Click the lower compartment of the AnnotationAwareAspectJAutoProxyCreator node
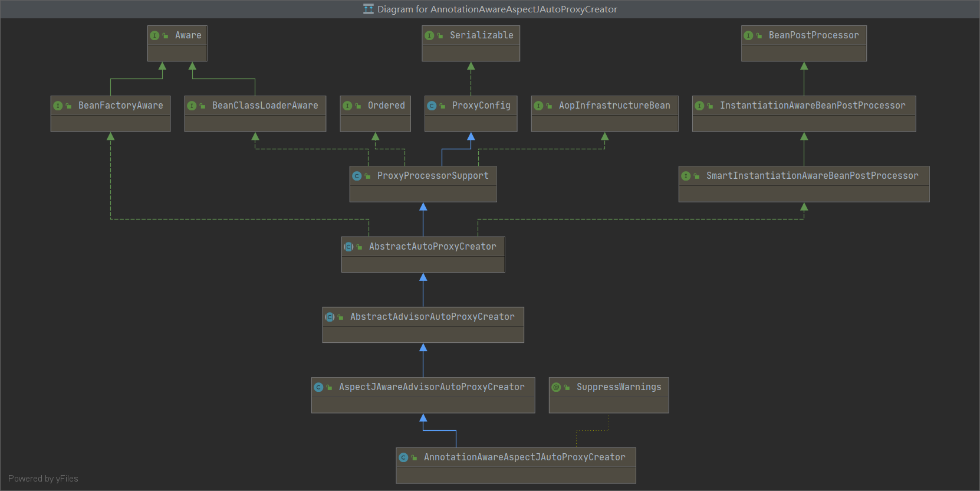980x491 pixels. click(x=516, y=475)
